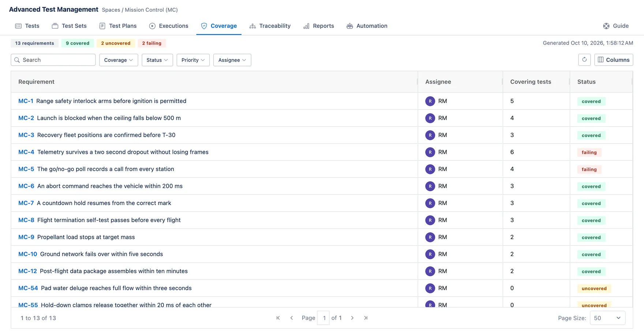Image resolution: width=644 pixels, height=334 pixels.
Task: Click the Reports bar chart icon
Action: point(306,26)
